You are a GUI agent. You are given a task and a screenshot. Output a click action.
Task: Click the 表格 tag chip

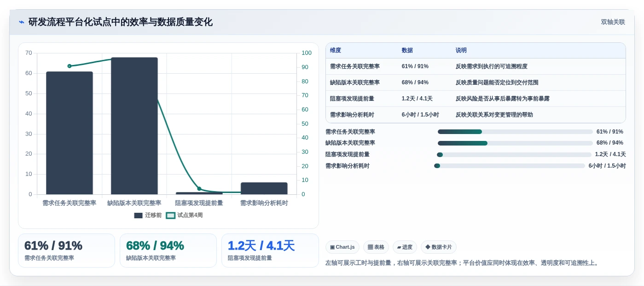376,247
